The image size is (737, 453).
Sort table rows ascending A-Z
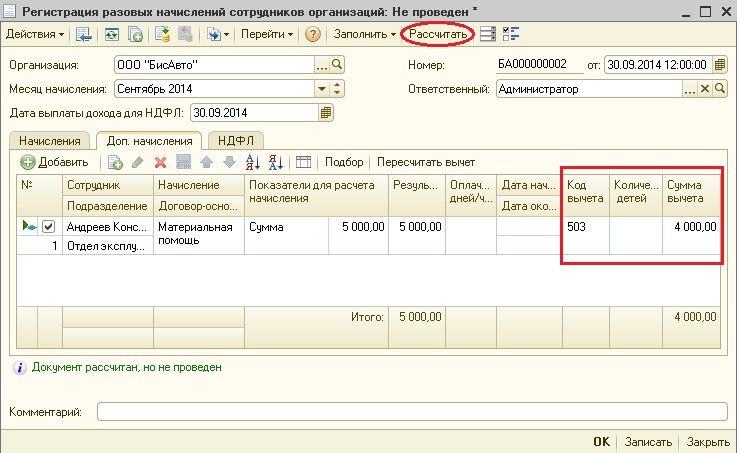[x=253, y=162]
